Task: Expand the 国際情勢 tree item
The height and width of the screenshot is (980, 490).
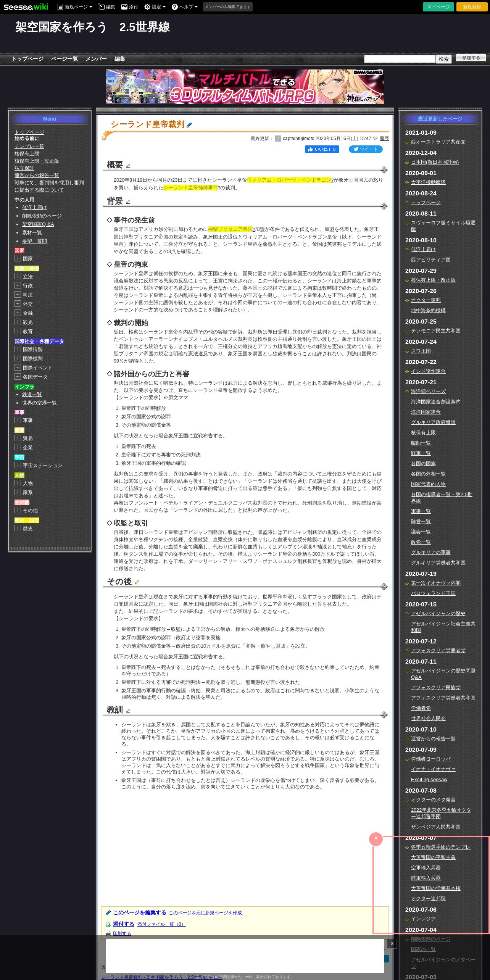Action: coord(18,349)
